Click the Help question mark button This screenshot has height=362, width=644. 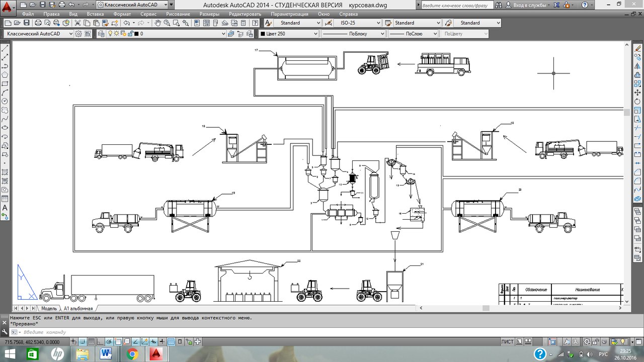coord(584,5)
